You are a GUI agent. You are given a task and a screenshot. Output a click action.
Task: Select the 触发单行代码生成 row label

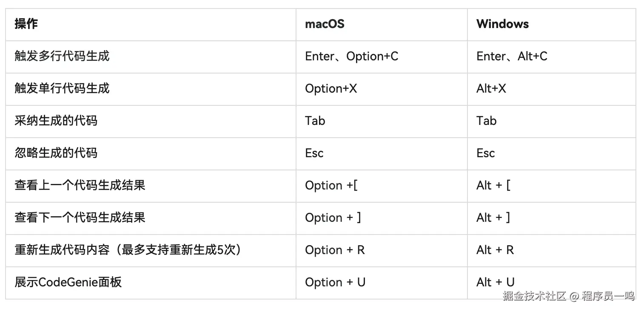point(62,88)
